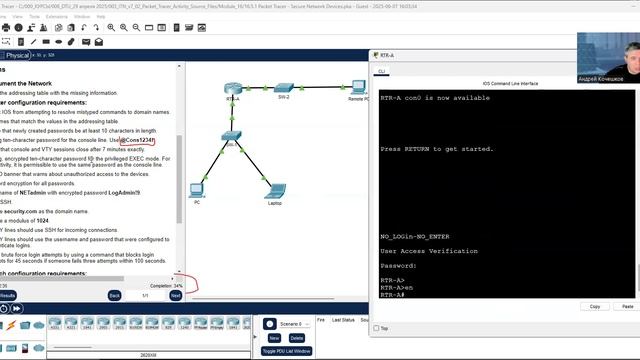This screenshot has height=360, width=640.
Task: Click the device list horizontal scrollbar
Action: [73, 347]
